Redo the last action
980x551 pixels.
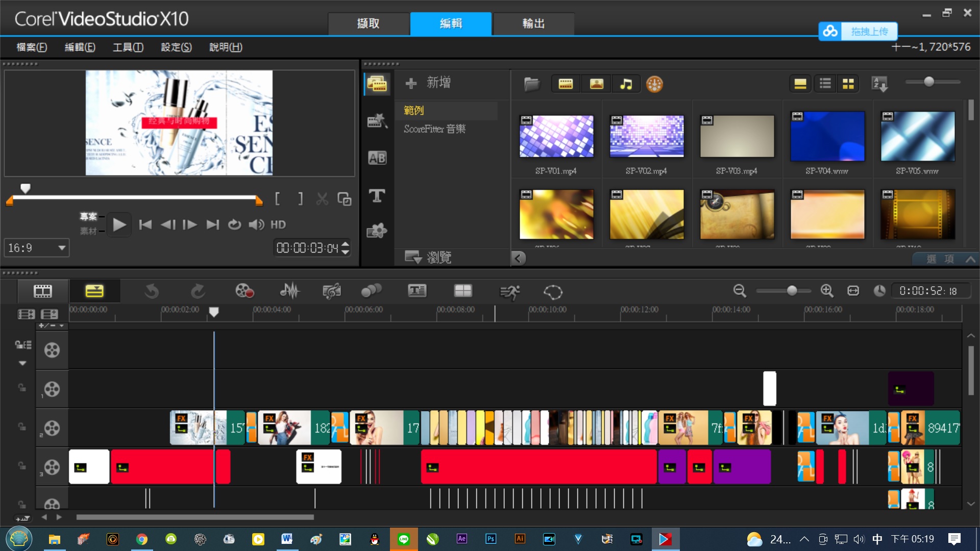198,291
